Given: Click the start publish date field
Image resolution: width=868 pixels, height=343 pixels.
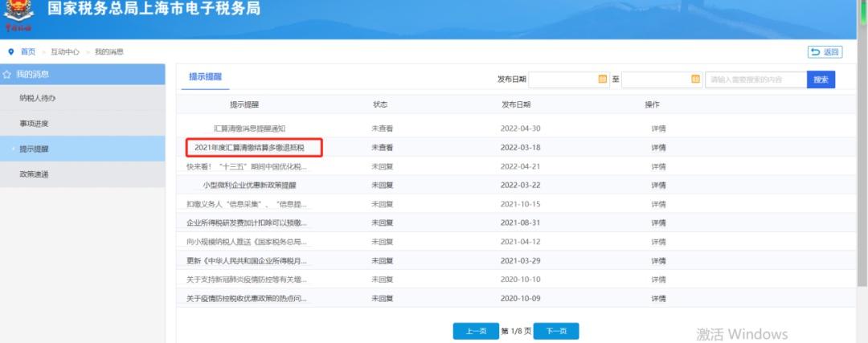Looking at the screenshot, I should click(x=563, y=80).
